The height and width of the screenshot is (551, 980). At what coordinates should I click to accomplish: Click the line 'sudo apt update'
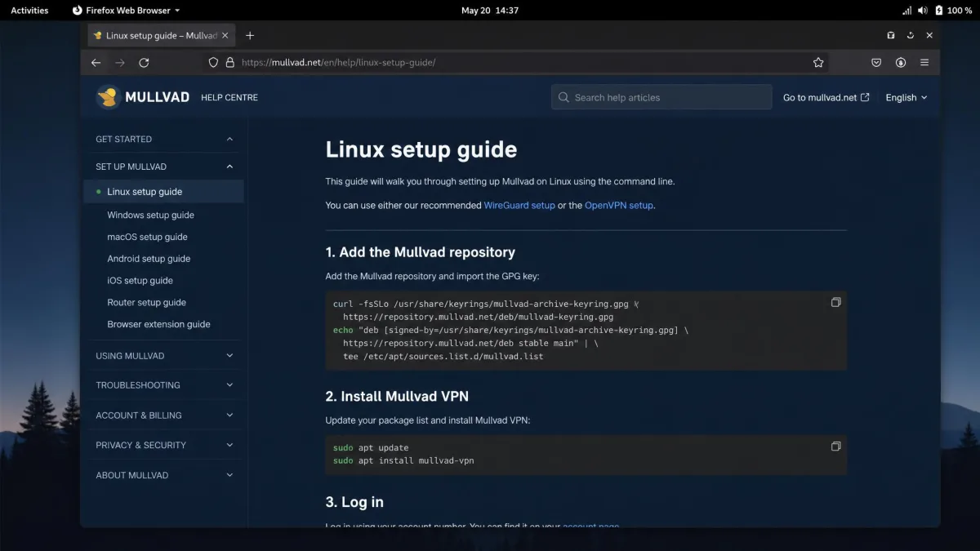click(x=371, y=448)
